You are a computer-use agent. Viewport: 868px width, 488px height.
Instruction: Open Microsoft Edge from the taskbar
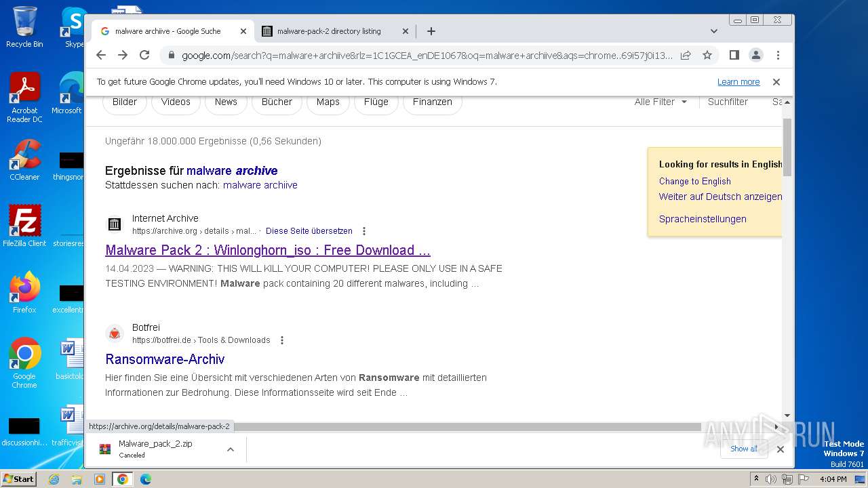[145, 479]
